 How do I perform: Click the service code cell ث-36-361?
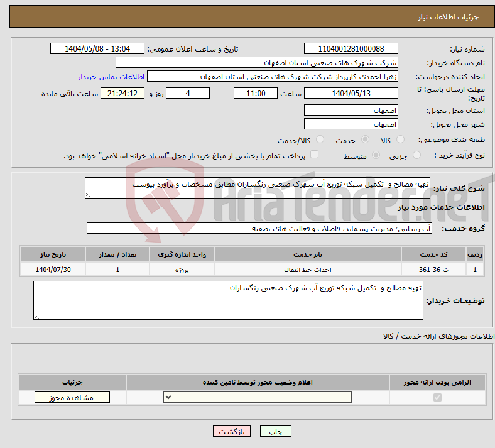coord(434,270)
